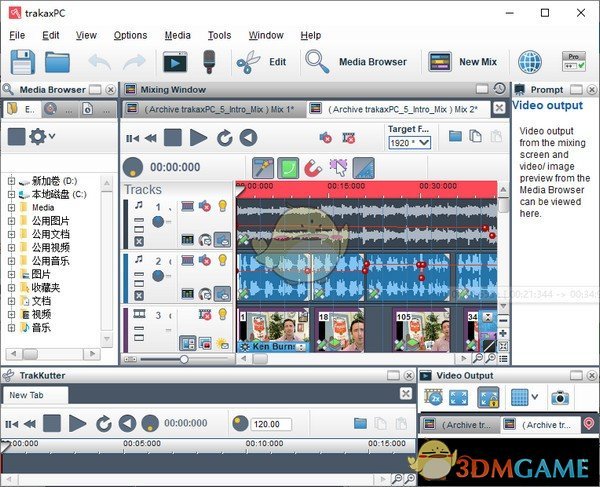Click the scissors Edit button
The height and width of the screenshot is (487, 600).
261,62
